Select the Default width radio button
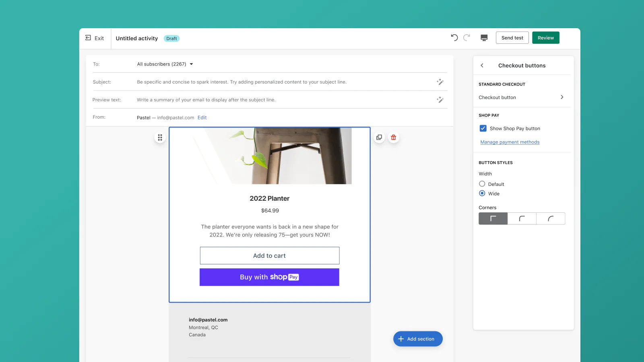Image resolution: width=644 pixels, height=362 pixels. click(x=482, y=184)
